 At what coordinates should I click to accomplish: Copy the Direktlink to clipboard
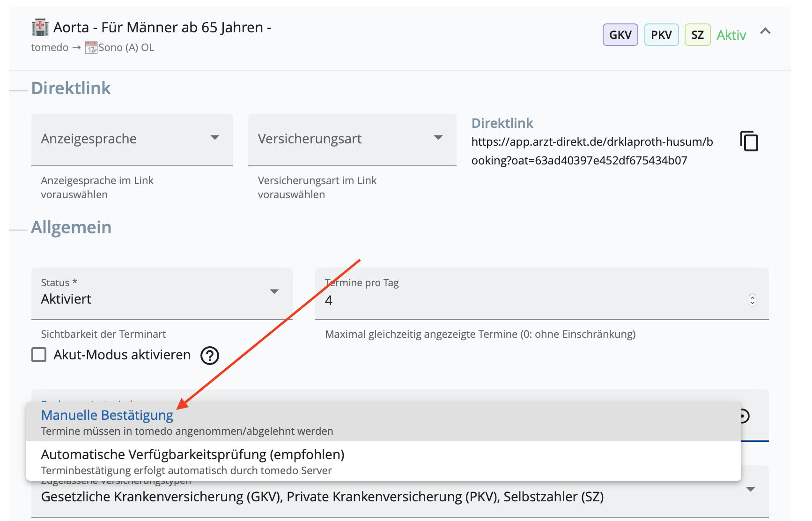click(749, 141)
